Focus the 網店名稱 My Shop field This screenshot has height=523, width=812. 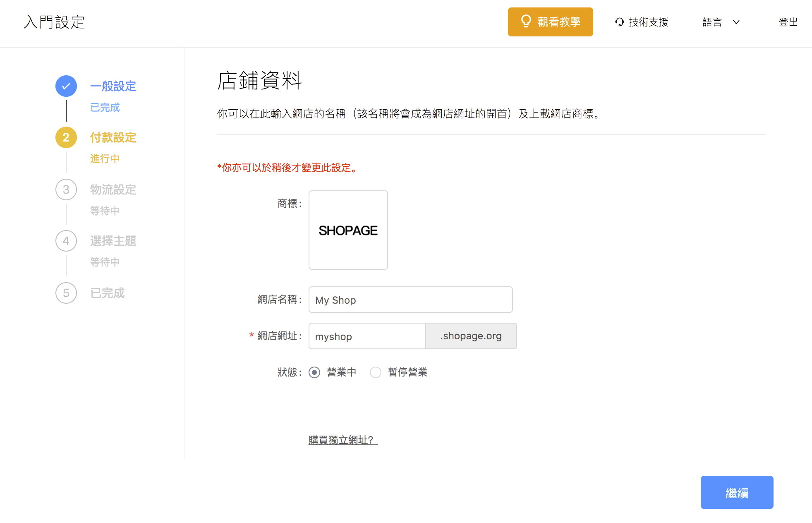coord(410,300)
